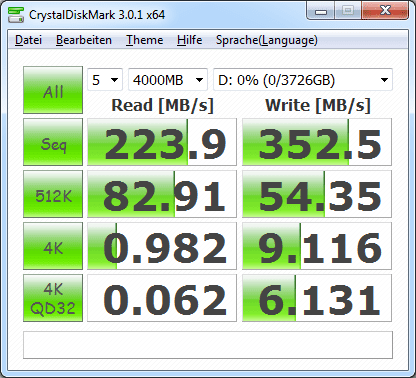The width and height of the screenshot is (416, 378).
Task: Start the Seq benchmark
Action: 53,142
